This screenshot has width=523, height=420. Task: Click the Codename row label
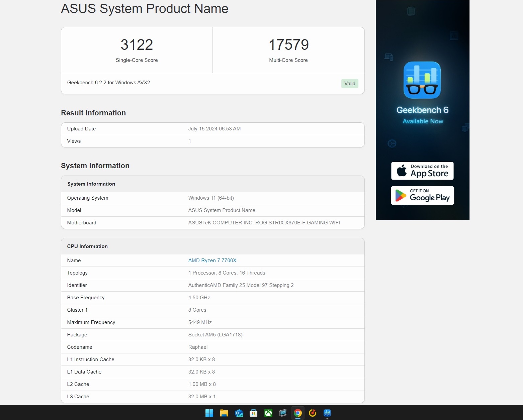point(80,347)
